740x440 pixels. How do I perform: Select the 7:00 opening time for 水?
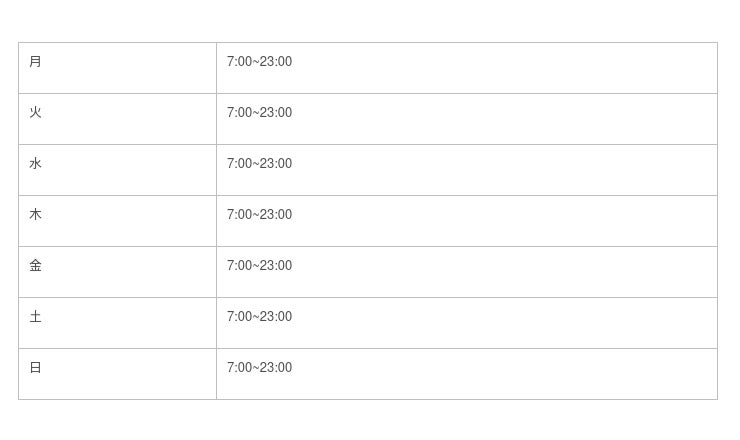[x=239, y=164]
